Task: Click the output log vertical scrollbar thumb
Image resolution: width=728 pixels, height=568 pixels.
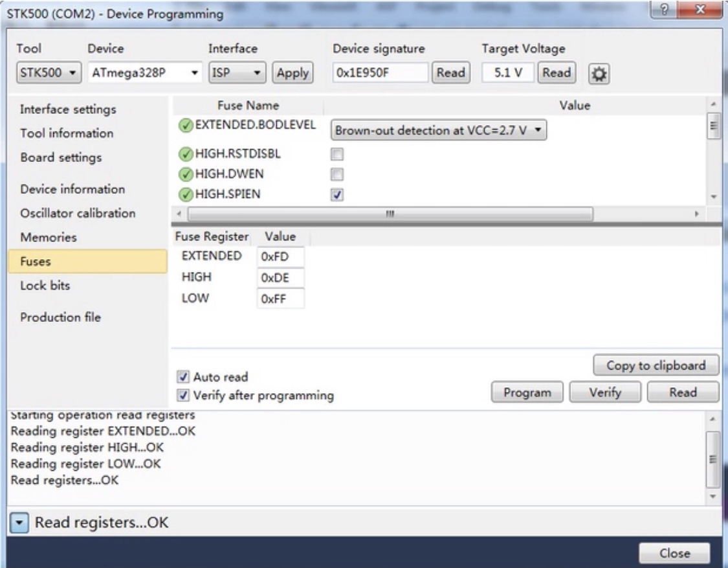Action: [x=712, y=459]
